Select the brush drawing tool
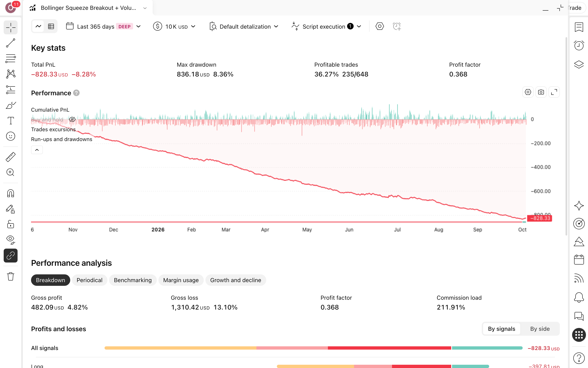Image resolution: width=588 pixels, height=368 pixels. pyautogui.click(x=11, y=105)
